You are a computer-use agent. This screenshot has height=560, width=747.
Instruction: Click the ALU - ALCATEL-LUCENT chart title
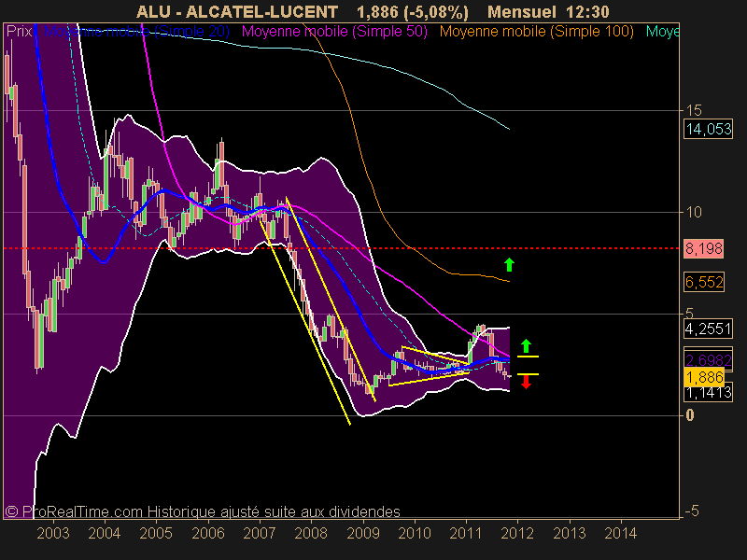[x=237, y=11]
